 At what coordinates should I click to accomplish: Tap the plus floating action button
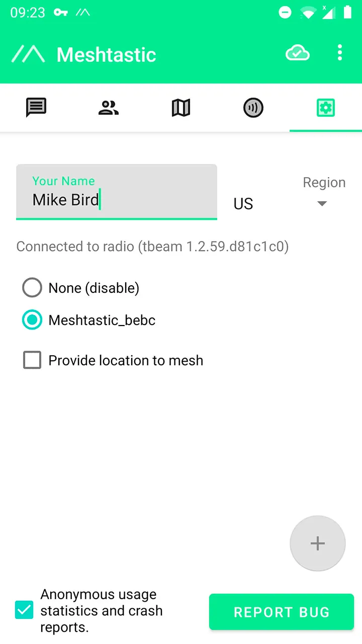(318, 543)
